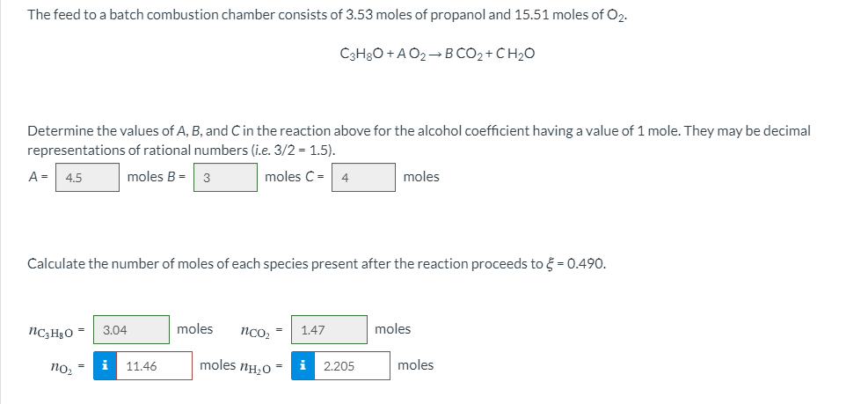Screen dimensions: 868x404
Task: Focus the O2 moles field showing 11.46
Action: click(x=155, y=366)
